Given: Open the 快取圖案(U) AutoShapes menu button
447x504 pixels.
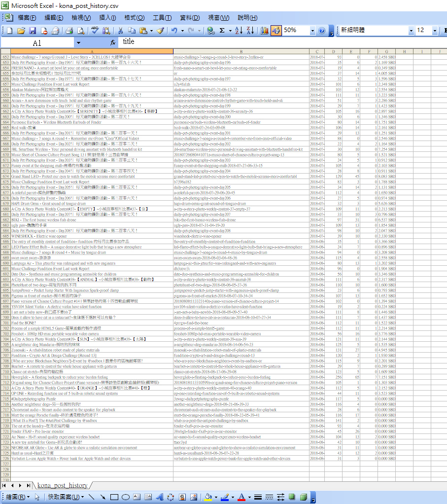Looking at the screenshot, I should point(66,497).
